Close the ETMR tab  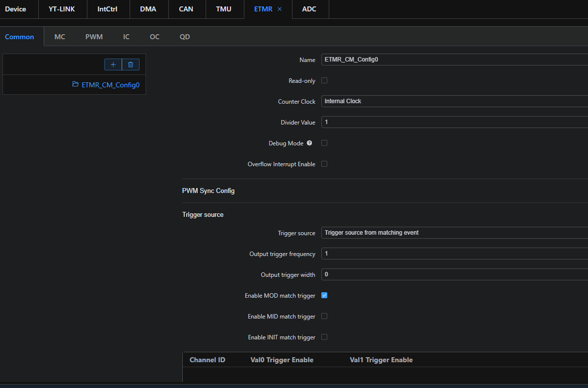coord(280,9)
